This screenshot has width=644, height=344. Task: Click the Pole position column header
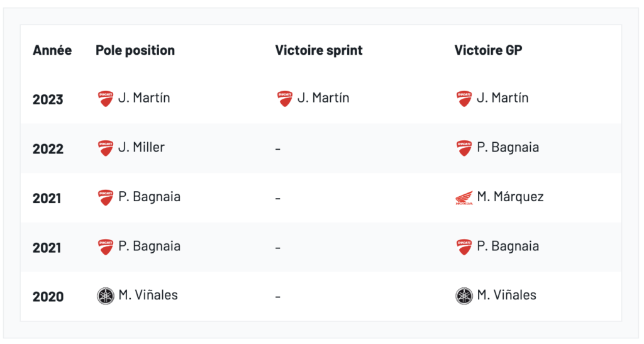[135, 50]
